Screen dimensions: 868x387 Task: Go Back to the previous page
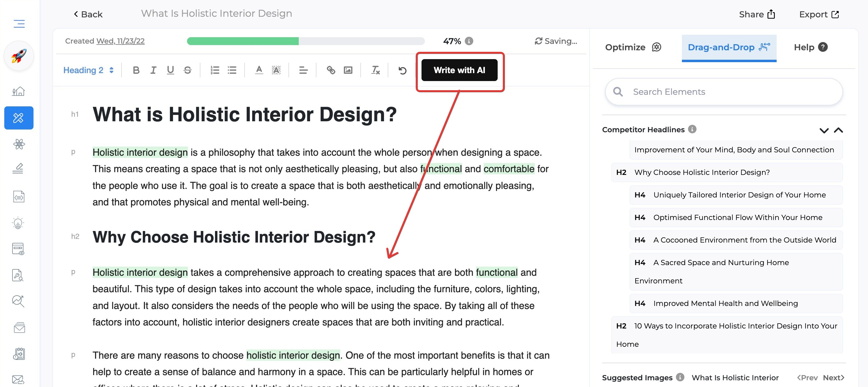point(88,14)
